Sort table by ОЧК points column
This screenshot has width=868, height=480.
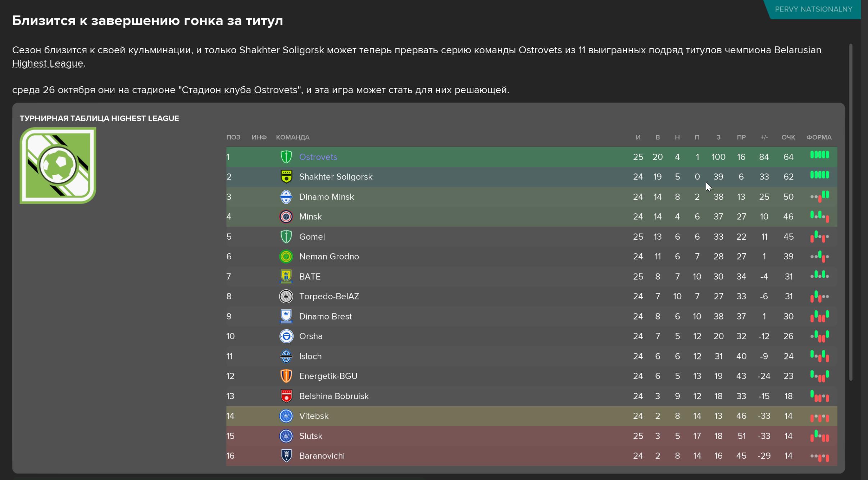[788, 137]
